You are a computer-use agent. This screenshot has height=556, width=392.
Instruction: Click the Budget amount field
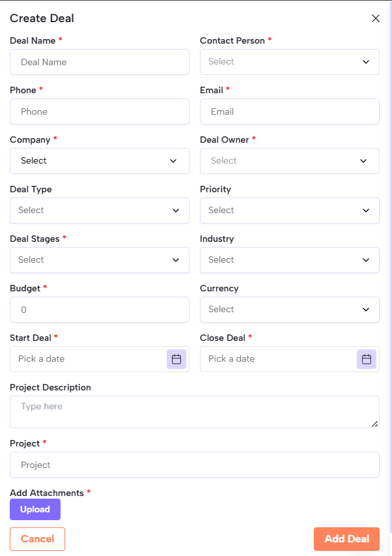click(99, 310)
